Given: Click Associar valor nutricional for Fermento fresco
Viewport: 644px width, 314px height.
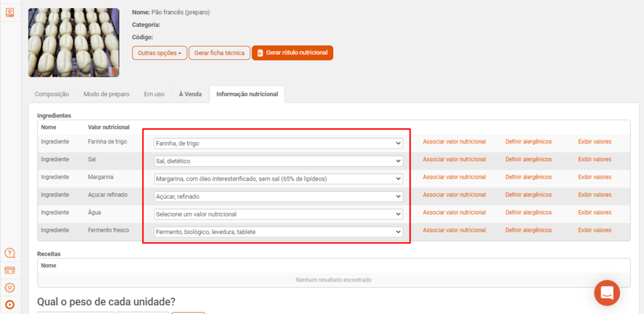Looking at the screenshot, I should pos(454,230).
